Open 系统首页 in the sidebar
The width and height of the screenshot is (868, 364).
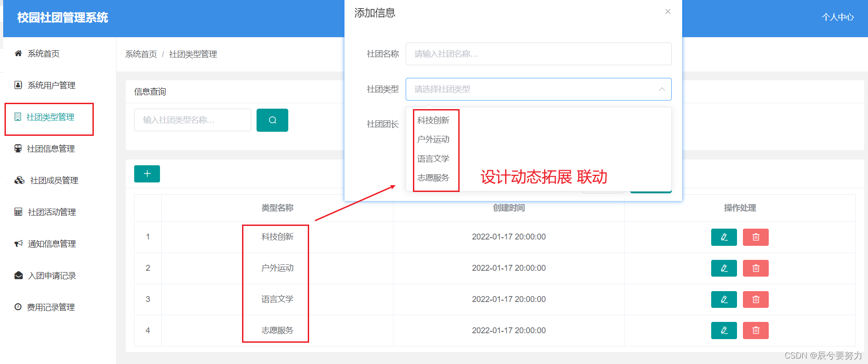tap(44, 54)
